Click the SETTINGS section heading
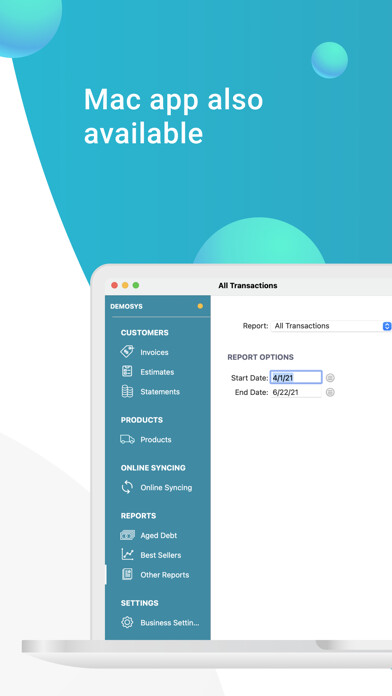 click(x=139, y=603)
